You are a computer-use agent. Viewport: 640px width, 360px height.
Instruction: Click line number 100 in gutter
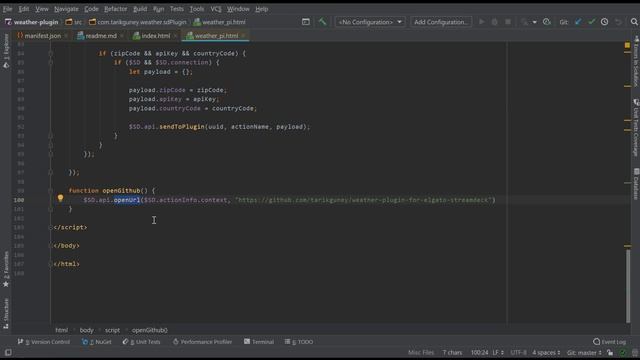[x=19, y=200]
